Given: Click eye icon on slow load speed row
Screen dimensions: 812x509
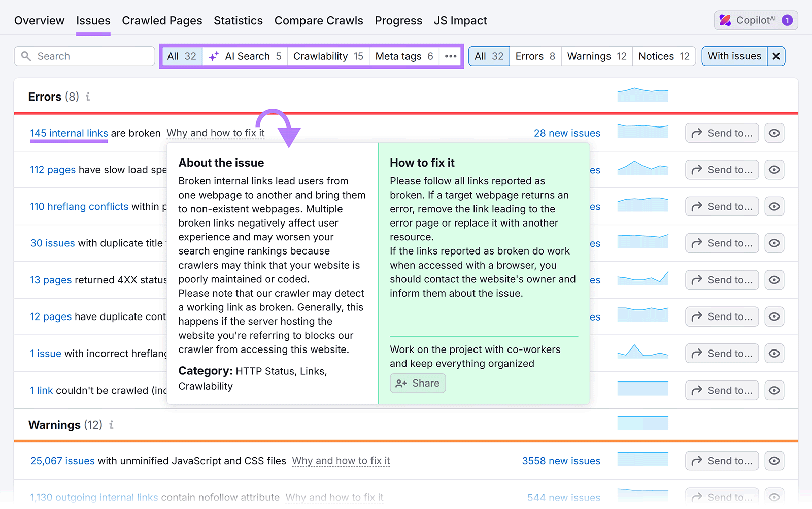Looking at the screenshot, I should click(x=774, y=169).
